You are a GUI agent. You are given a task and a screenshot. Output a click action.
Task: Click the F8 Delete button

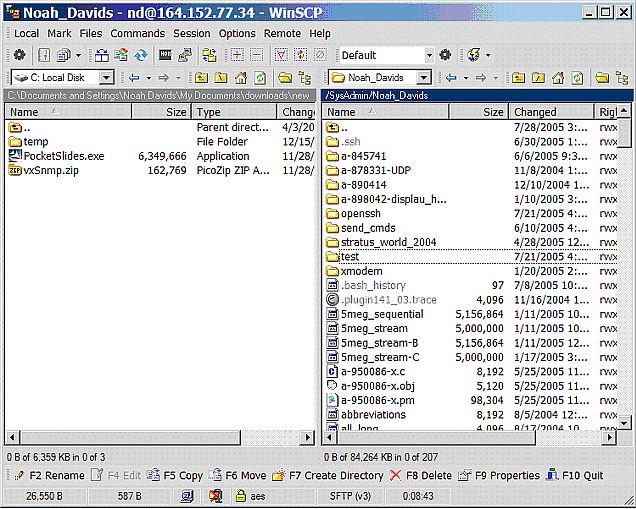(421, 475)
